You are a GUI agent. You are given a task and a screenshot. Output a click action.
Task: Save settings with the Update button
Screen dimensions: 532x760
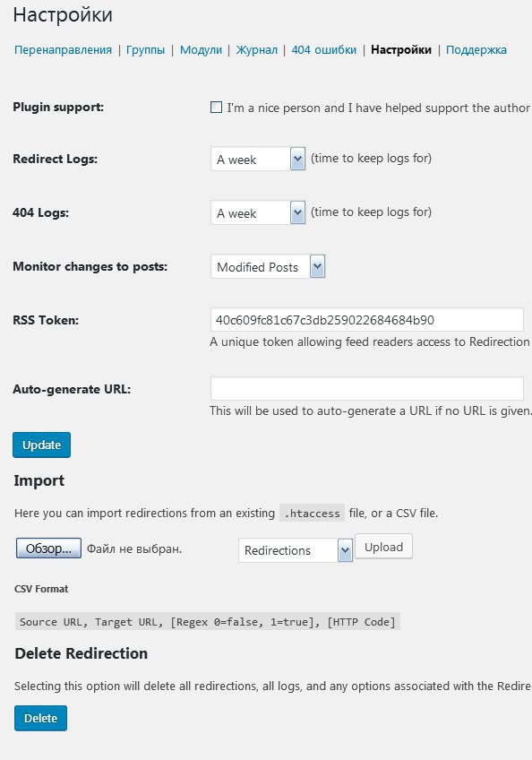coord(42,445)
